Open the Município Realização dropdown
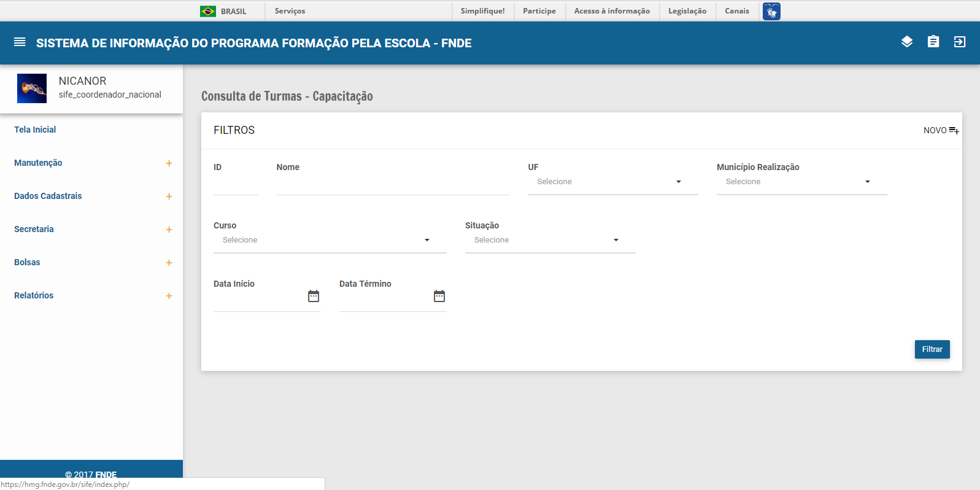Screen dimensions: 980x490 tap(801, 182)
